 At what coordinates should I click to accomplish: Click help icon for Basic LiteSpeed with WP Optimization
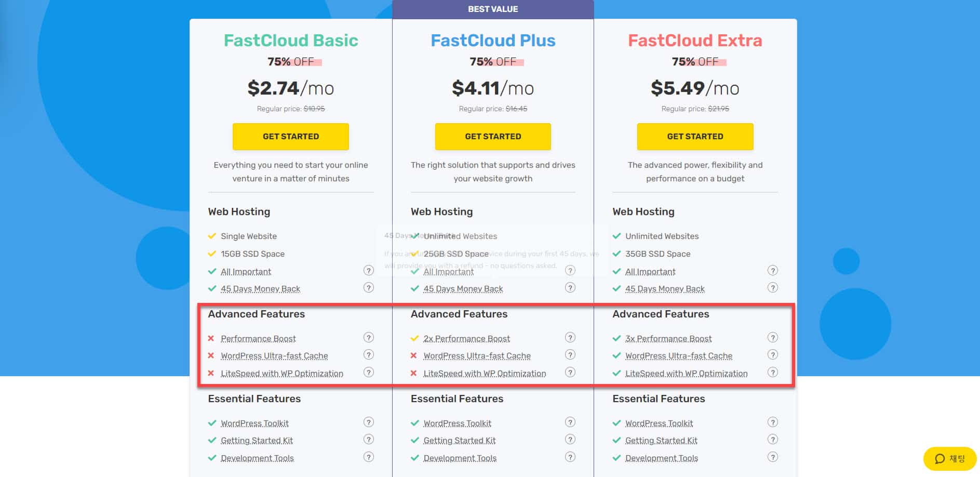click(369, 372)
